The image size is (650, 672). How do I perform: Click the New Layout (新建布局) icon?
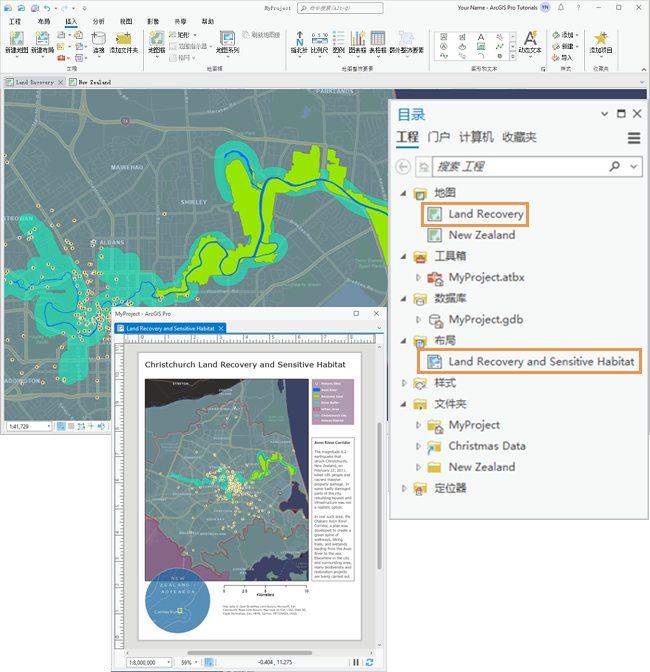point(42,39)
